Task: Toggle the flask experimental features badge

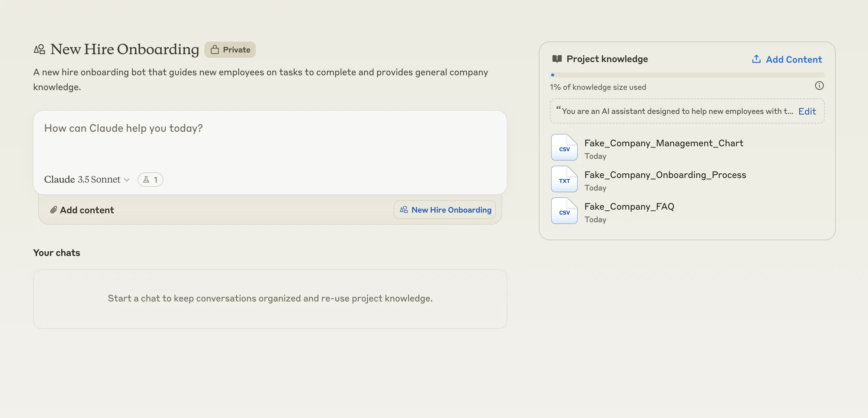Action: [x=150, y=180]
